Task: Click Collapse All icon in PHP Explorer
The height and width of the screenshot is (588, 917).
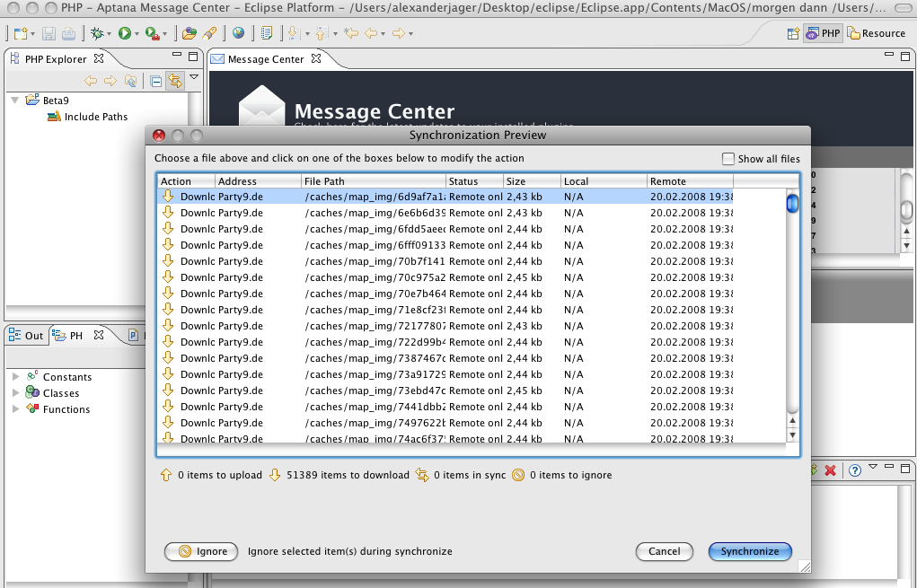Action: [156, 81]
